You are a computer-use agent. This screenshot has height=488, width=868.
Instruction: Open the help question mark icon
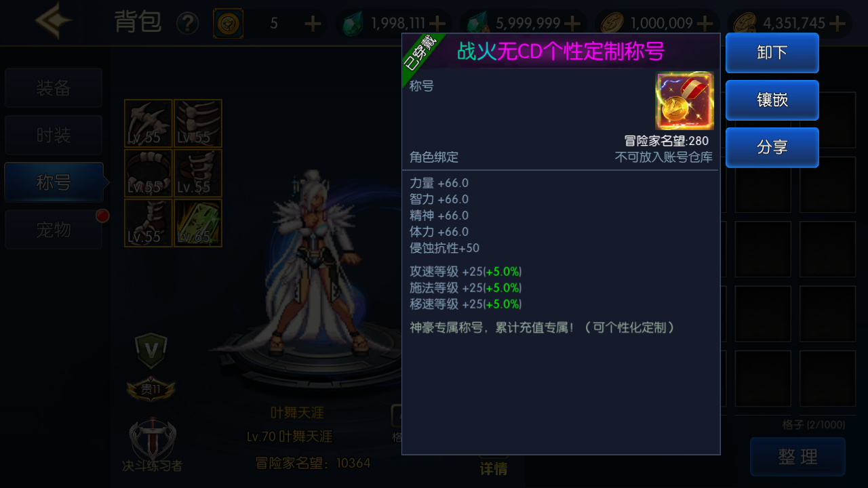tap(188, 24)
